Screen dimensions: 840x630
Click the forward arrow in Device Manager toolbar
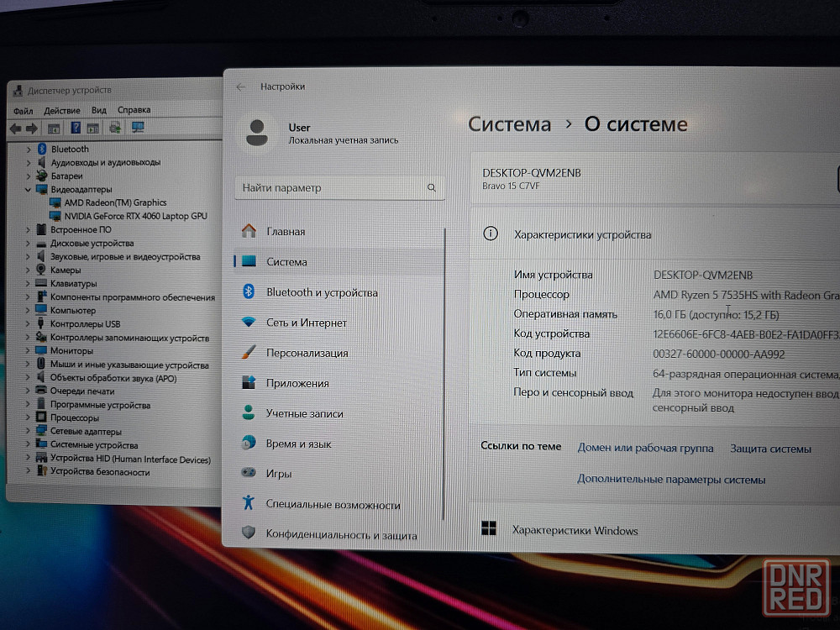pos(32,129)
